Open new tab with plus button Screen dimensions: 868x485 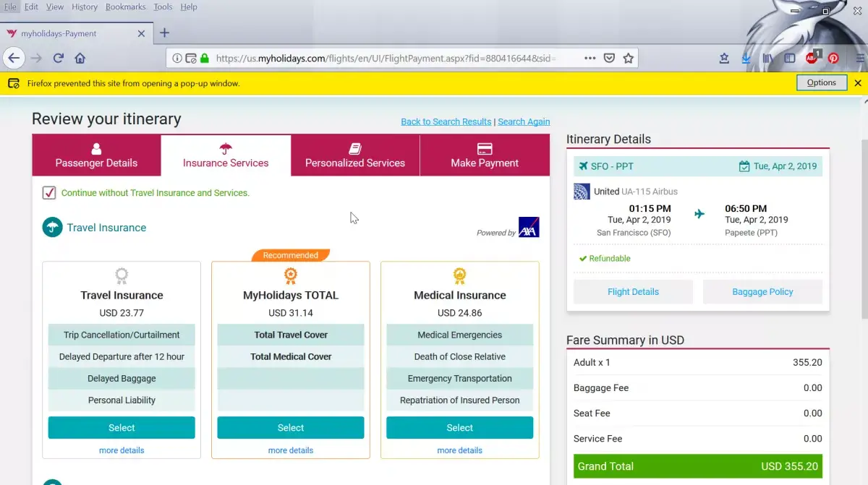[x=164, y=33]
